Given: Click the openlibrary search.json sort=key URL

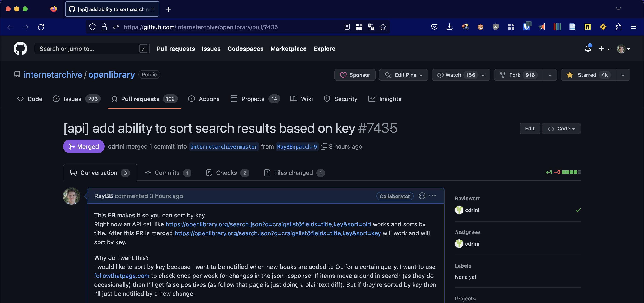Looking at the screenshot, I should pos(277,233).
